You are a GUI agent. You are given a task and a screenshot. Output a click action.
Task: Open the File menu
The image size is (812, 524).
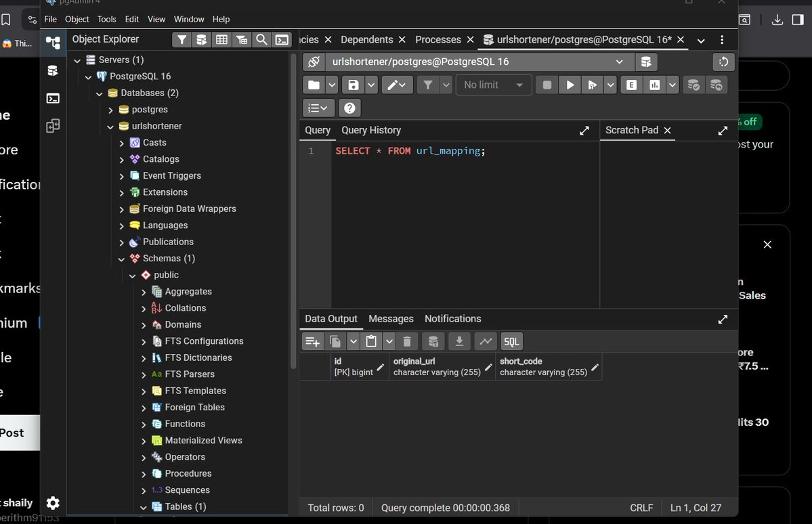tap(50, 19)
